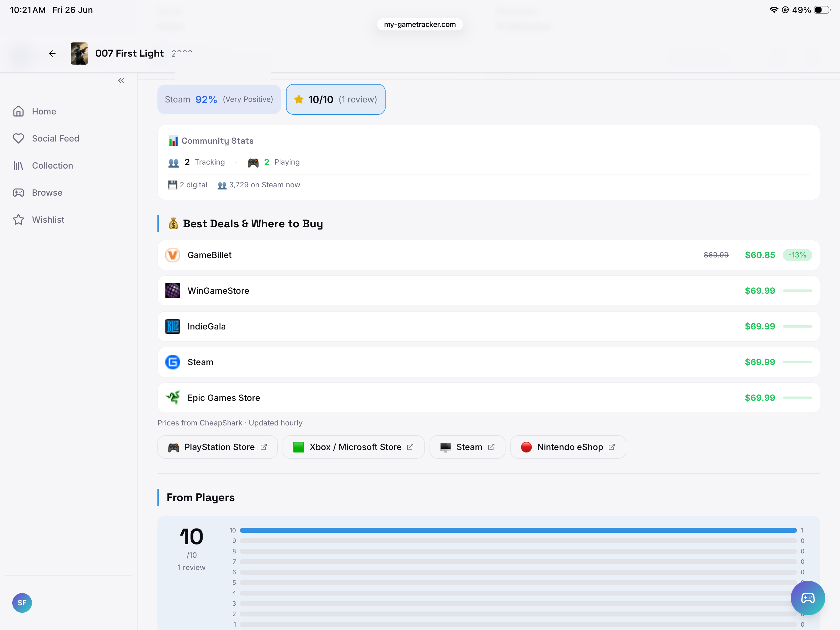Open the WinGameStore deal row
The image size is (840, 630).
point(488,291)
